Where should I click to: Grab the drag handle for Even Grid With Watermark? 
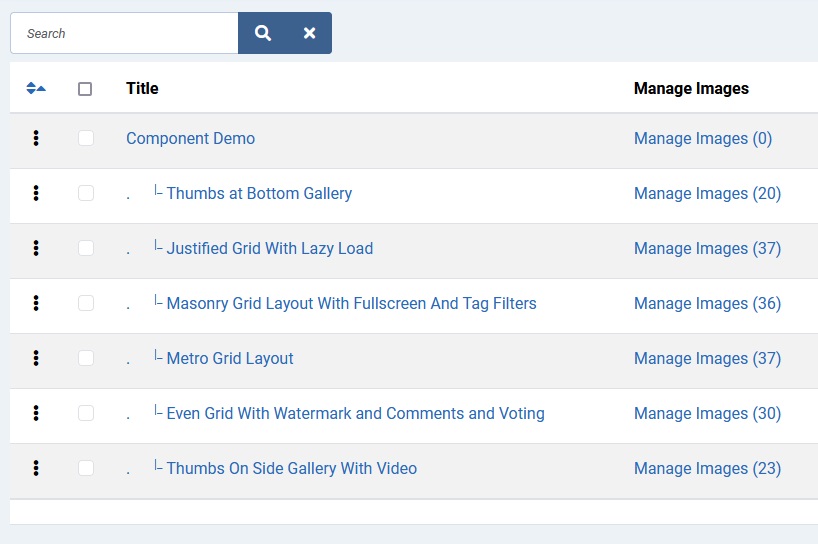(x=36, y=413)
